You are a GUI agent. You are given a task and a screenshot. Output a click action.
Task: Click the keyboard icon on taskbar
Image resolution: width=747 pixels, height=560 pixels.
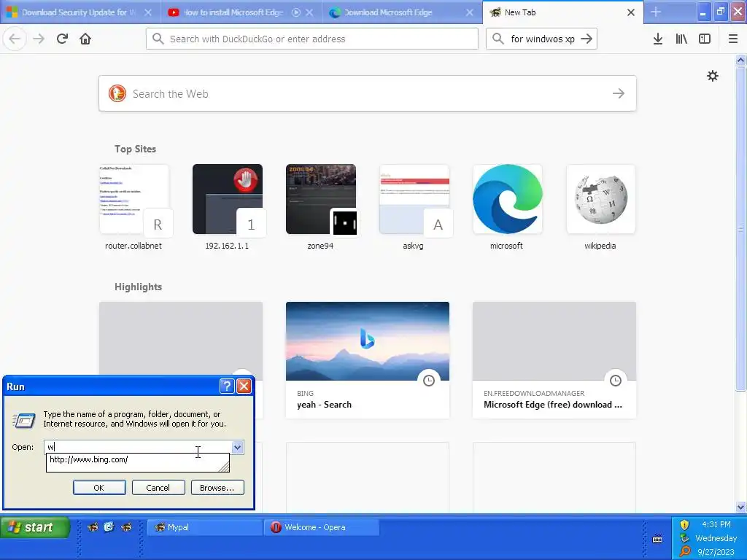point(657,539)
